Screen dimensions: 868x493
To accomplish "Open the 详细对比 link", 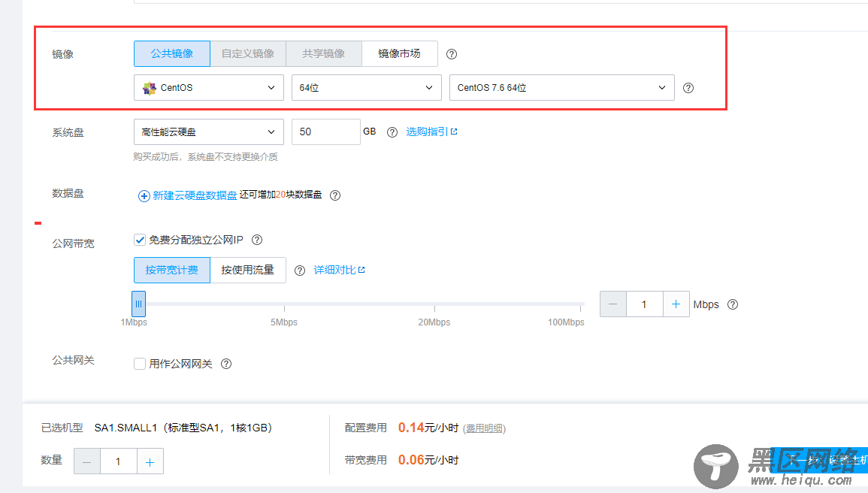I will click(334, 270).
